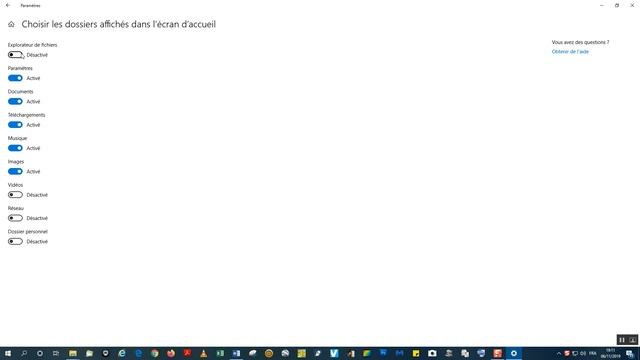The width and height of the screenshot is (640, 360).
Task: Open Firefox from taskbar
Action: tap(171, 353)
